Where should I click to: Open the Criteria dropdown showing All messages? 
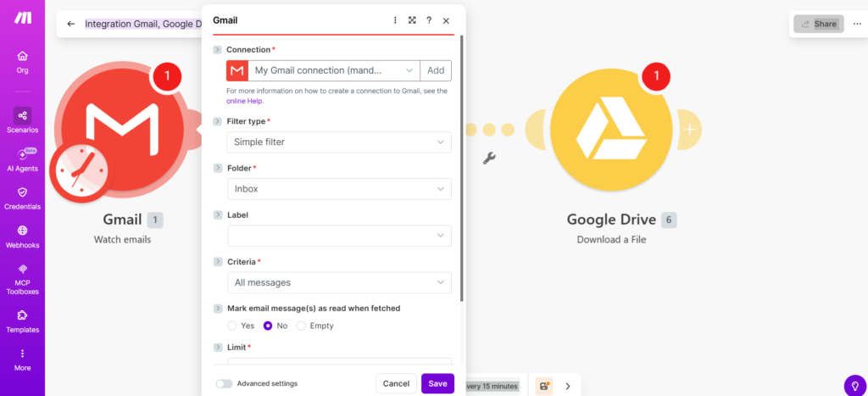(339, 282)
